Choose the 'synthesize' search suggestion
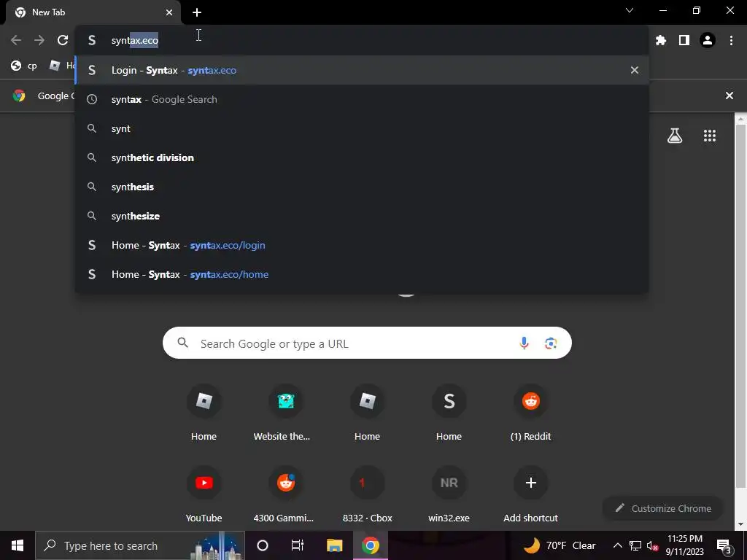The width and height of the screenshot is (747, 560). click(x=362, y=216)
